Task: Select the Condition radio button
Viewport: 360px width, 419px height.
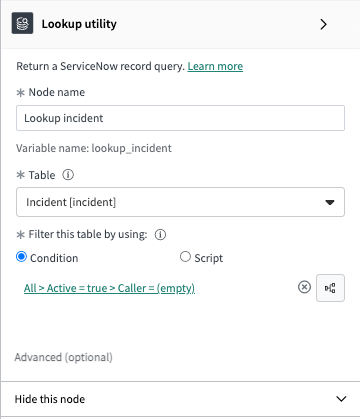Action: 21,257
